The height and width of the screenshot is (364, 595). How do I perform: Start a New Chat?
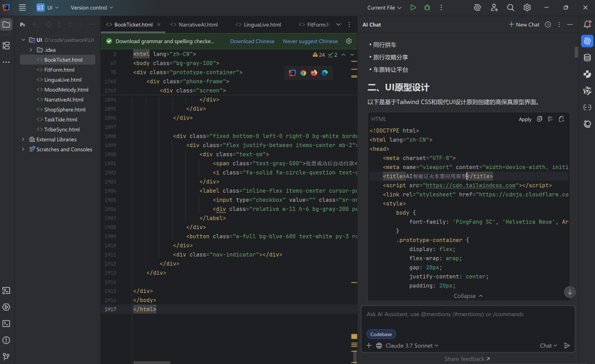(x=524, y=25)
